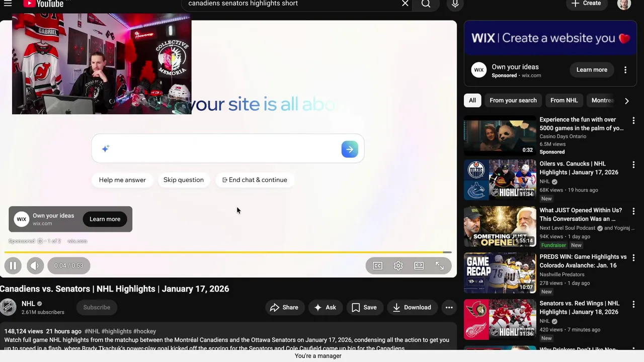Toggle closed captions
Image resolution: width=644 pixels, height=362 pixels.
pos(377,265)
